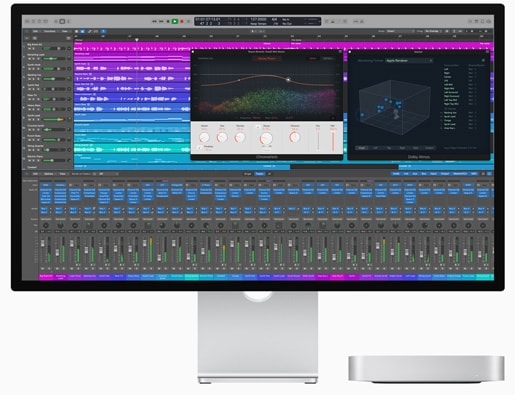Open List Editors from control bar right side
Screen dimensions: 515x395
click(x=470, y=21)
